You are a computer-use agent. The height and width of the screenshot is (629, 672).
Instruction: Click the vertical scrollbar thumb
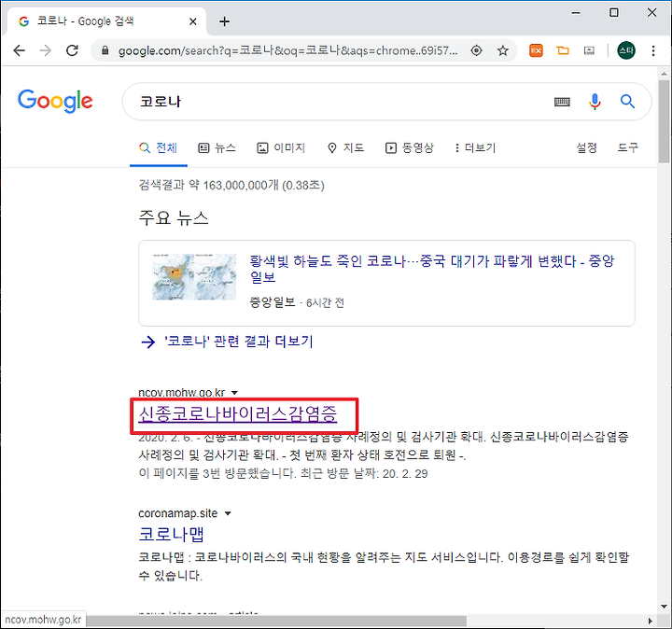(664, 121)
